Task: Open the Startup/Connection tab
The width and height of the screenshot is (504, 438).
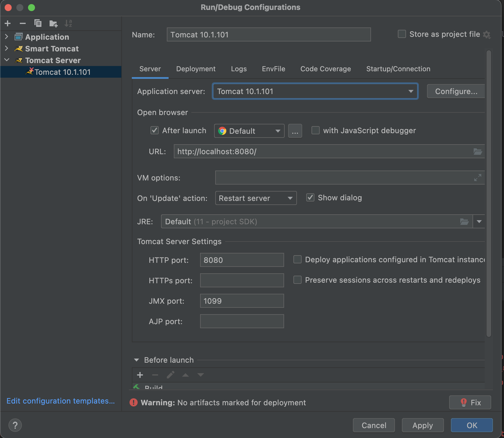Action: [x=398, y=69]
